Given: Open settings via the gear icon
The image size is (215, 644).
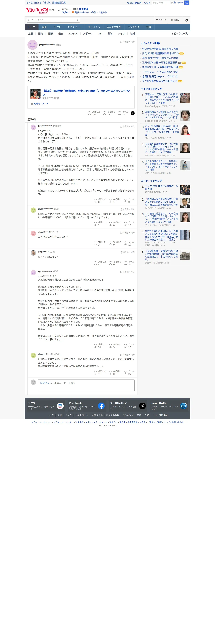Looking at the screenshot, I should point(187,20).
